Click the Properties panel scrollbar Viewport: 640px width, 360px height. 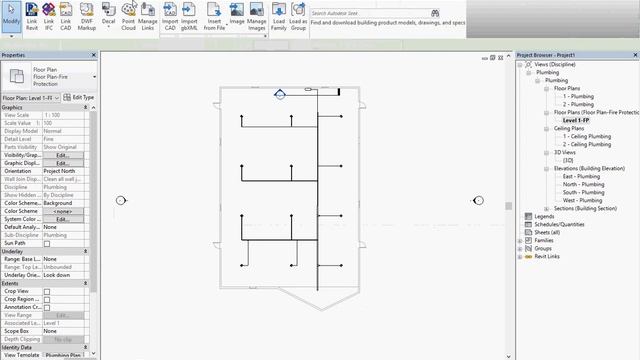coord(93,202)
